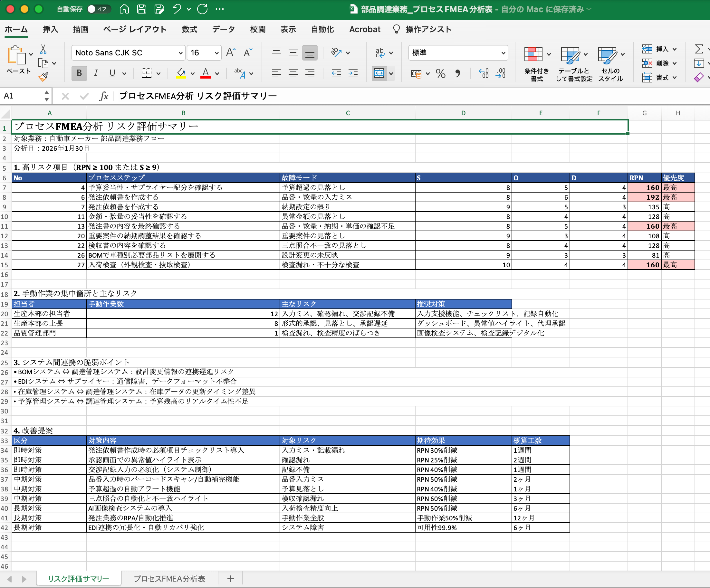Click the Increase Font Size icon
Viewport: 710px width, 588px height.
click(231, 52)
